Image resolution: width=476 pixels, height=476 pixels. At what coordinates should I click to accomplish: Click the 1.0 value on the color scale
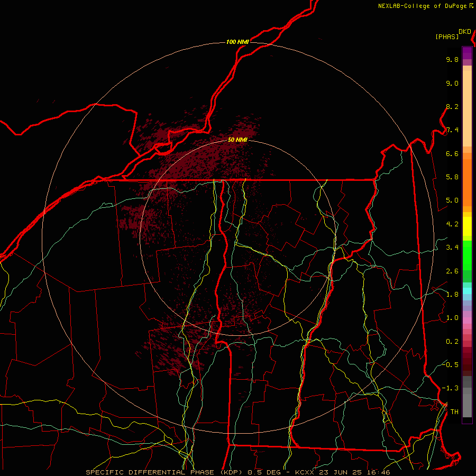point(452,318)
